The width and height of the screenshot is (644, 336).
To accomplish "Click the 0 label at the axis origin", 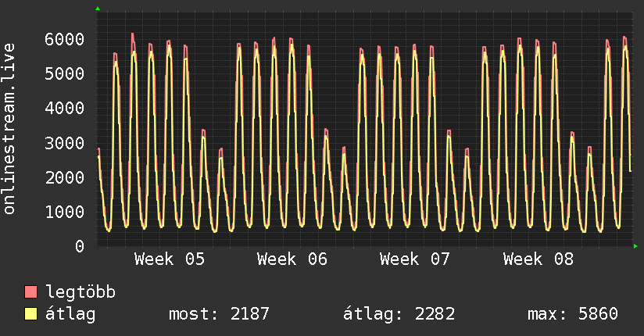I will (79, 246).
